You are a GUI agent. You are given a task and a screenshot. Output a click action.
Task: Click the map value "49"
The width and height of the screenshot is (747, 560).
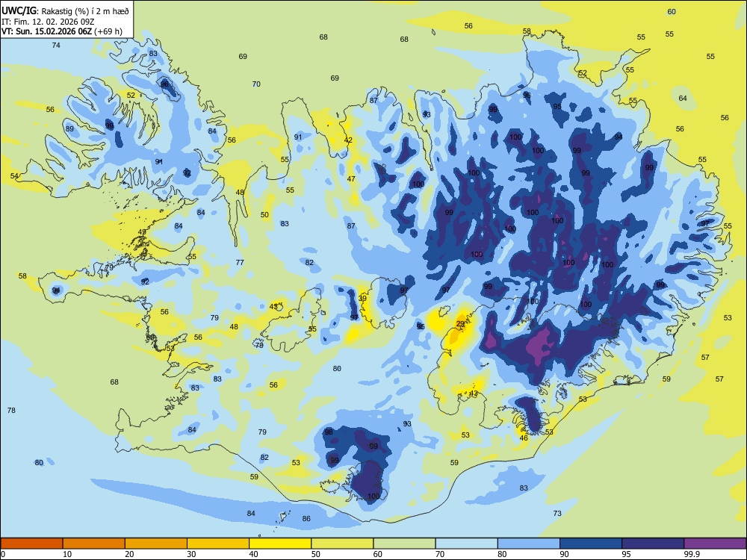[x=142, y=232]
